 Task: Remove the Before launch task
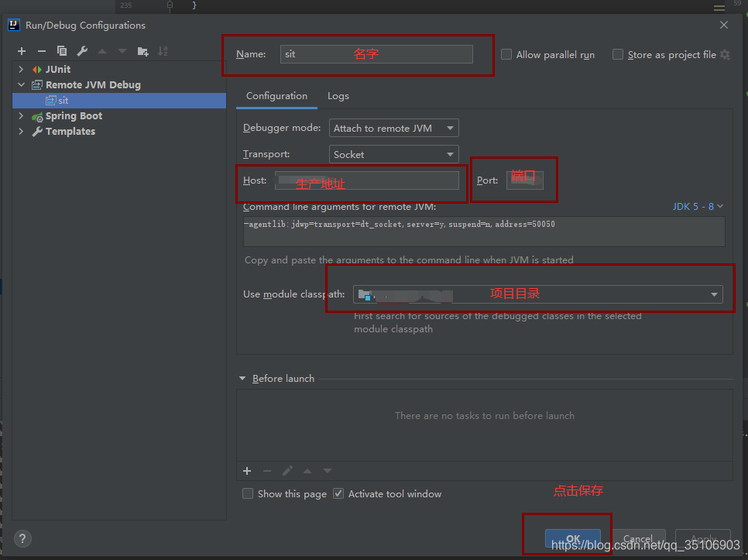coord(267,471)
